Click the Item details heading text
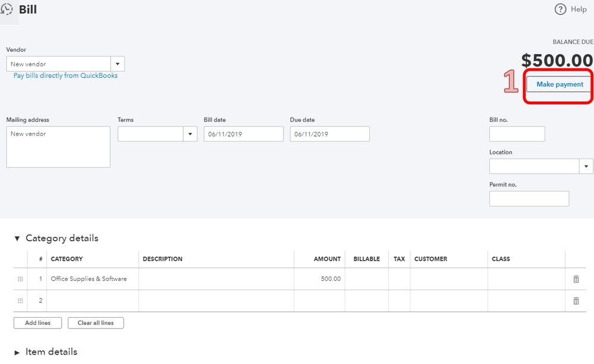Screen dimensions: 594x364 (x=52, y=352)
